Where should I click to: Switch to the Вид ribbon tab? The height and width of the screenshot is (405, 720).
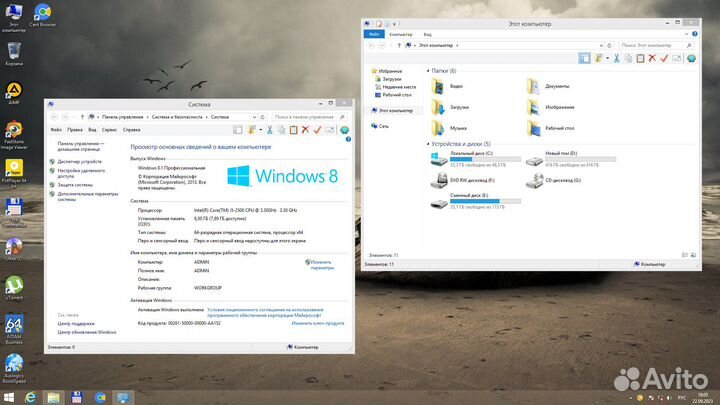428,34
